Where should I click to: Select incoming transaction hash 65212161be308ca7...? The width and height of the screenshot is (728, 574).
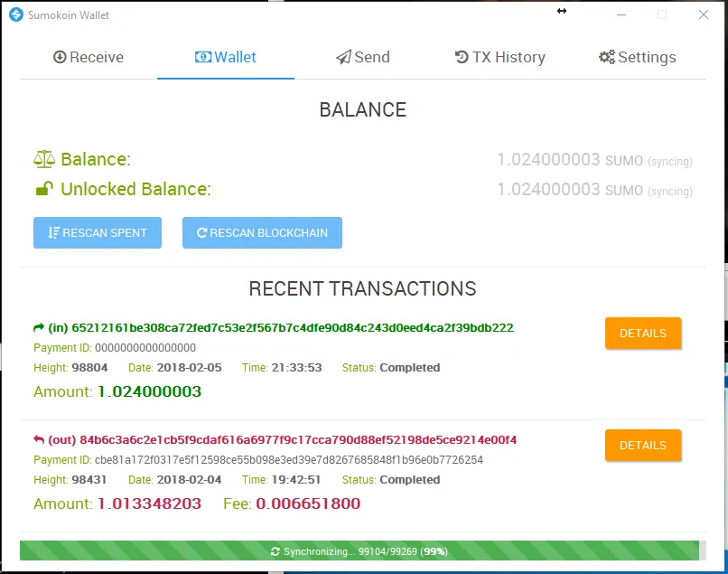pyautogui.click(x=293, y=327)
